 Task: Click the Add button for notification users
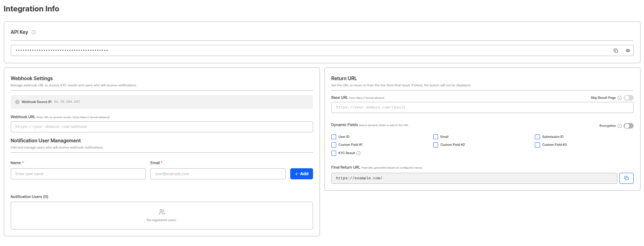click(302, 174)
